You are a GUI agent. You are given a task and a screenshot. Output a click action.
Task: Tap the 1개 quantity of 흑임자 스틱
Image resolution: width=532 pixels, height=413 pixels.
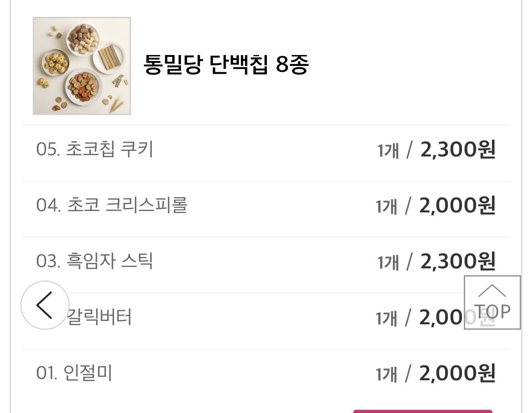(388, 262)
